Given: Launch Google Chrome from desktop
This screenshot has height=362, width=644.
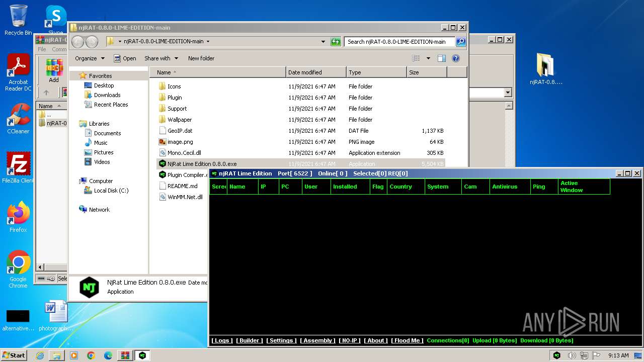Looking at the screenshot, I should (18, 269).
